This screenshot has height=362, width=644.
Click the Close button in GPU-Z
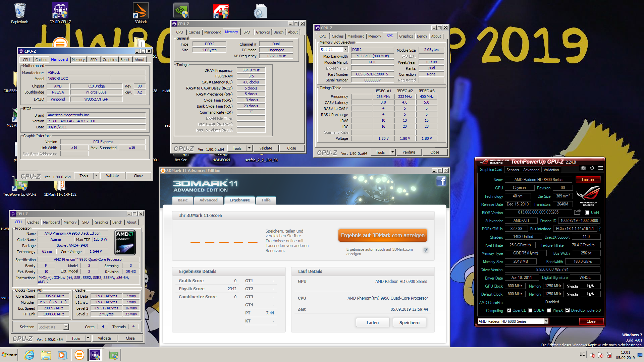click(591, 321)
